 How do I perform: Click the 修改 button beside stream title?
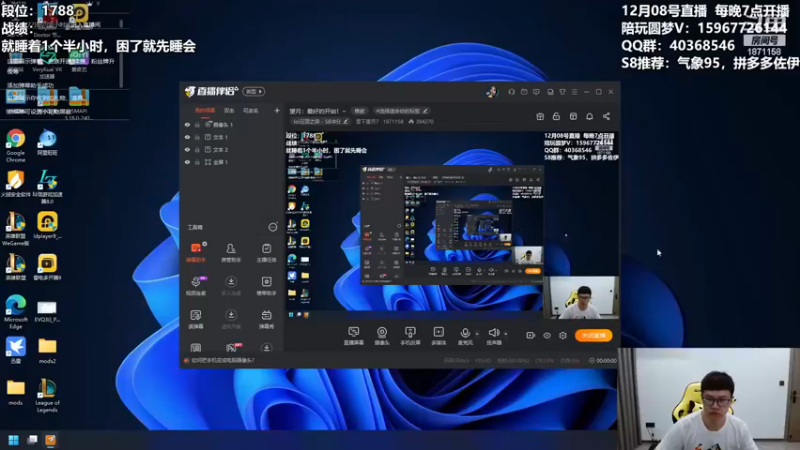tap(360, 111)
